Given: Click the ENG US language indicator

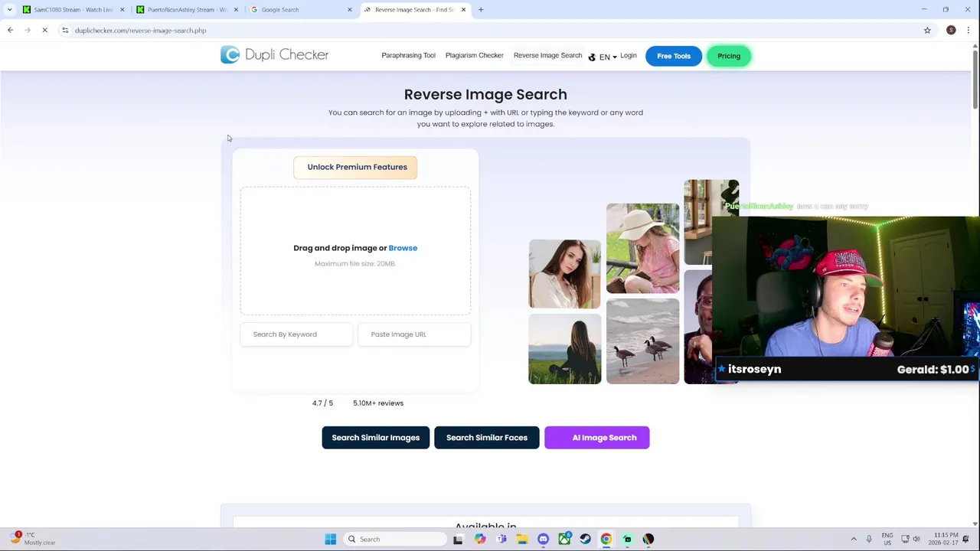Looking at the screenshot, I should tap(887, 539).
